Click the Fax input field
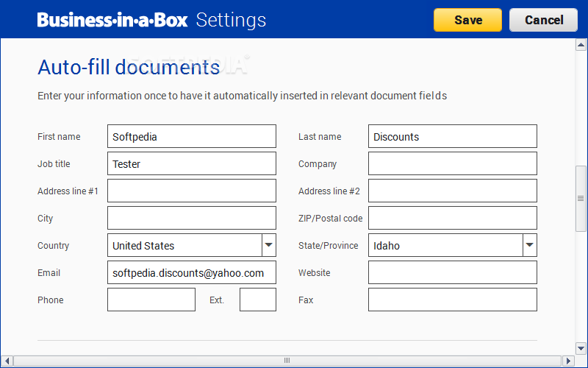The width and height of the screenshot is (588, 368). (453, 300)
